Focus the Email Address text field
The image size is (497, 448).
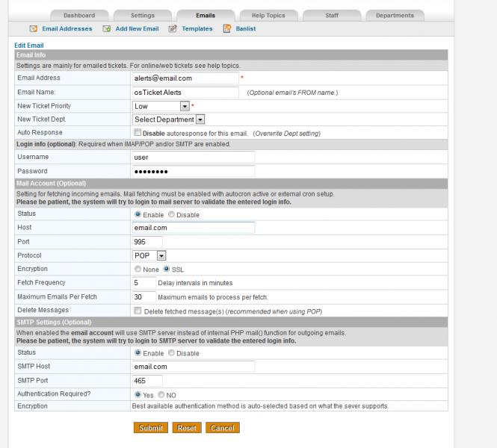(185, 78)
